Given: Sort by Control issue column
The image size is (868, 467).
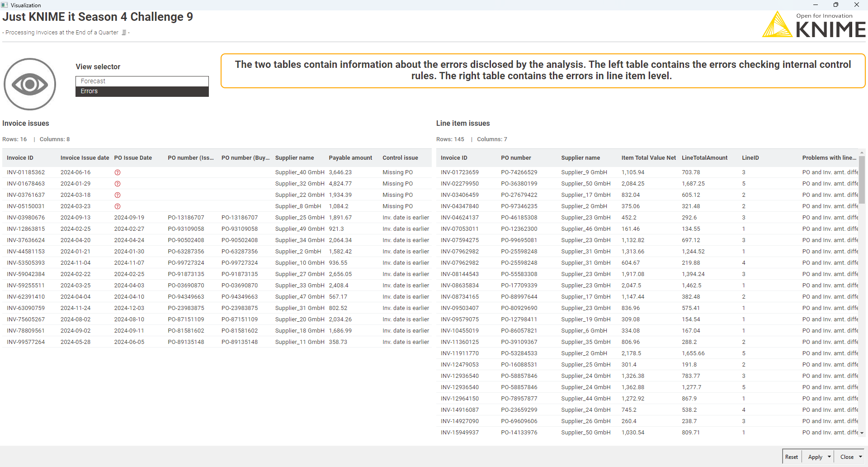Looking at the screenshot, I should pos(400,158).
